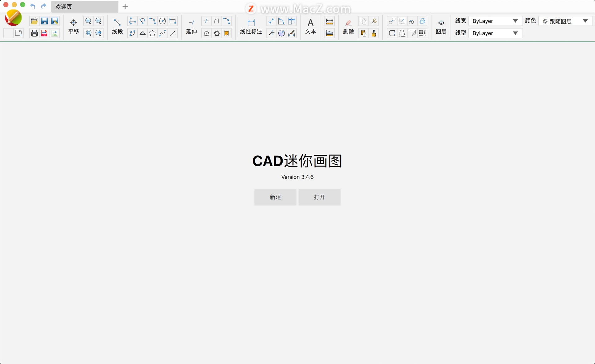This screenshot has height=364, width=595.
Task: Expand the 线型 ByLayer dropdown
Action: (x=516, y=33)
